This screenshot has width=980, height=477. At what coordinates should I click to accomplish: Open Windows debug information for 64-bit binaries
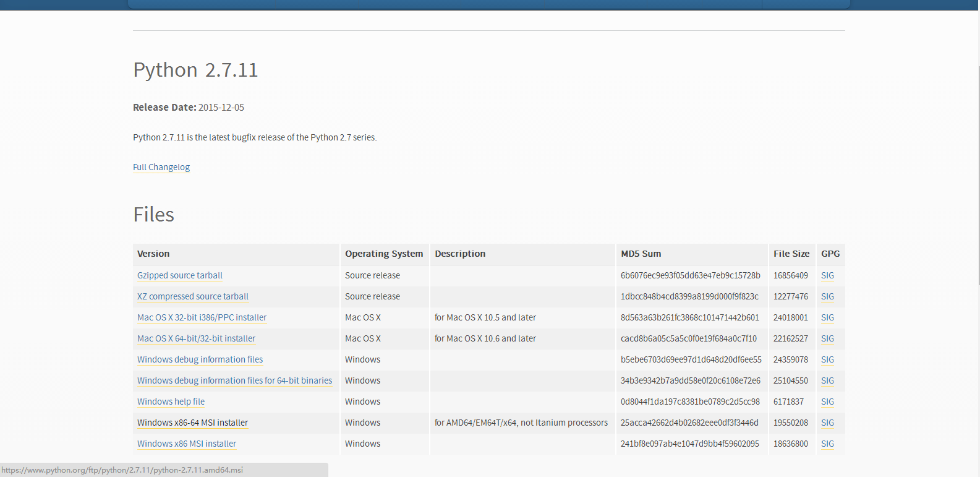[x=234, y=380]
